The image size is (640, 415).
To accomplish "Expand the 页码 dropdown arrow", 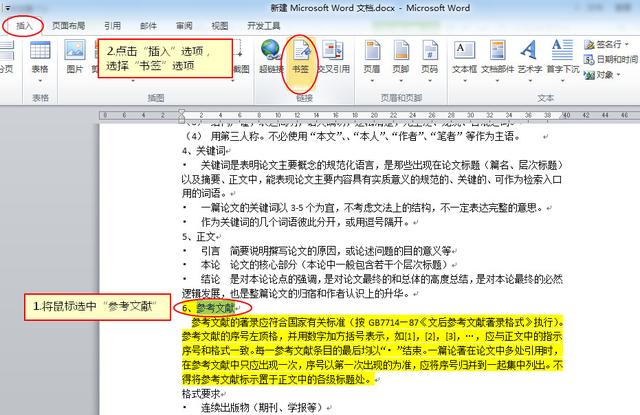I will coord(430,80).
